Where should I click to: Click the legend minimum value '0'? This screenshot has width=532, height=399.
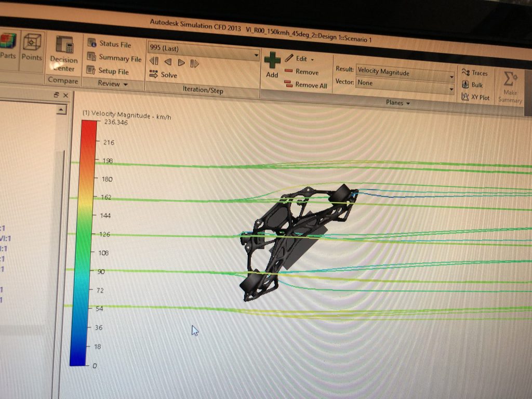(95, 366)
